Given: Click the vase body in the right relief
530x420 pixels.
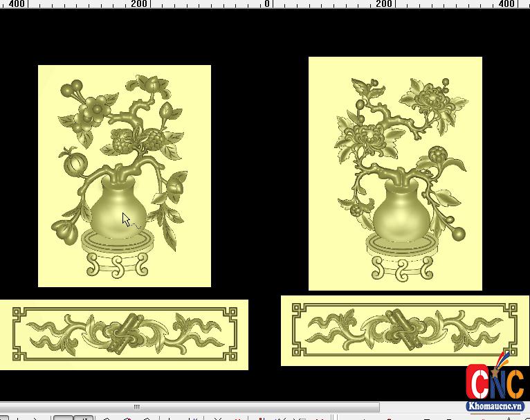Looking at the screenshot, I should coord(401,213).
